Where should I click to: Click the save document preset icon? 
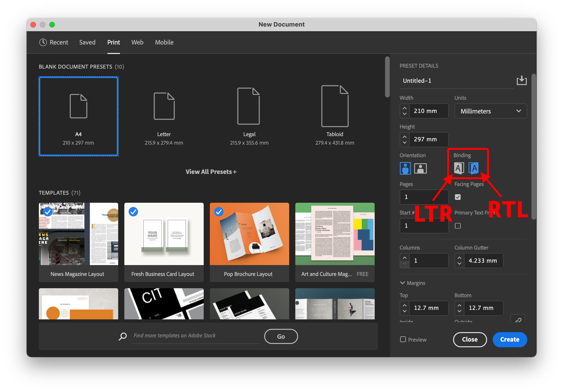[522, 81]
